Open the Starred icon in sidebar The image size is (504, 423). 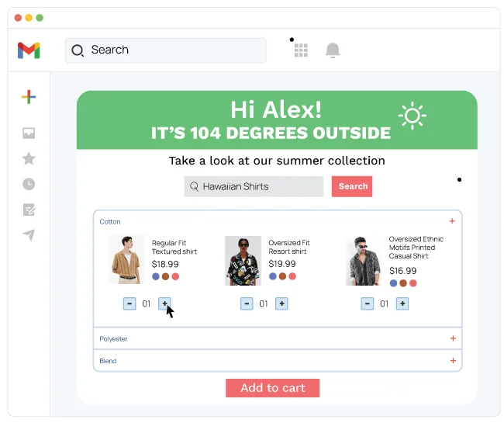[x=29, y=158]
